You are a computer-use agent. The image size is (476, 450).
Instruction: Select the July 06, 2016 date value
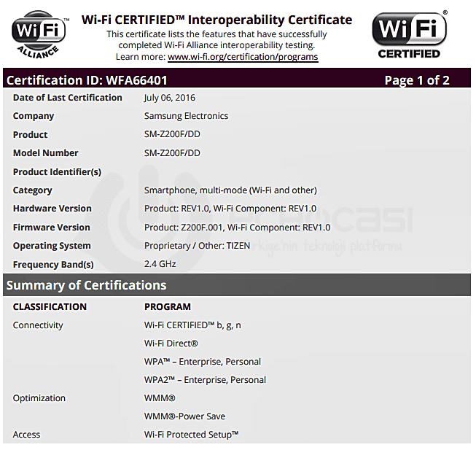click(x=170, y=98)
